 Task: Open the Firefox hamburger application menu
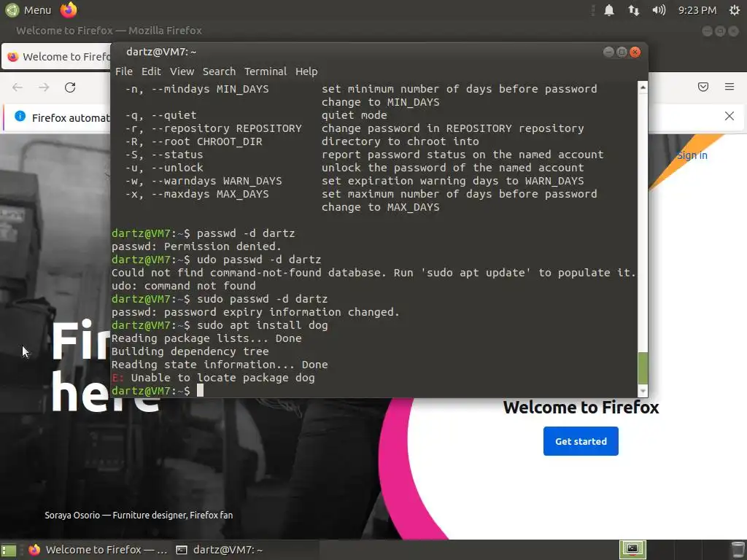(x=729, y=87)
